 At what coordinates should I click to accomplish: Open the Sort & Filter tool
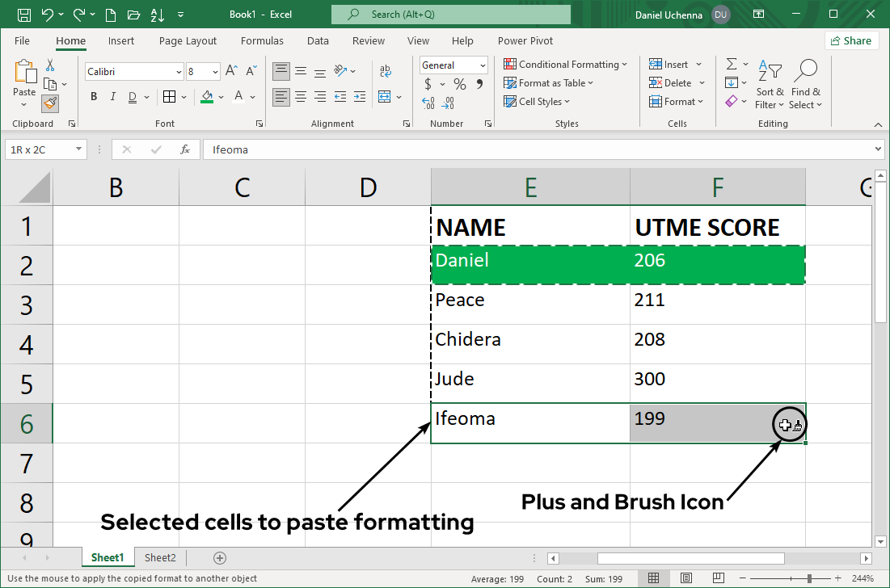coord(769,85)
